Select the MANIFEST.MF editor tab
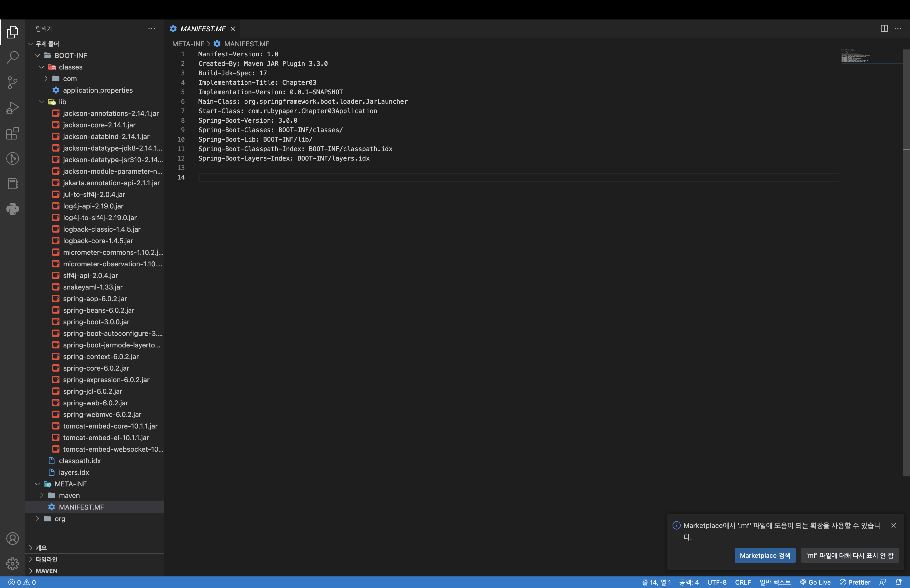The height and width of the screenshot is (588, 910). [202, 29]
